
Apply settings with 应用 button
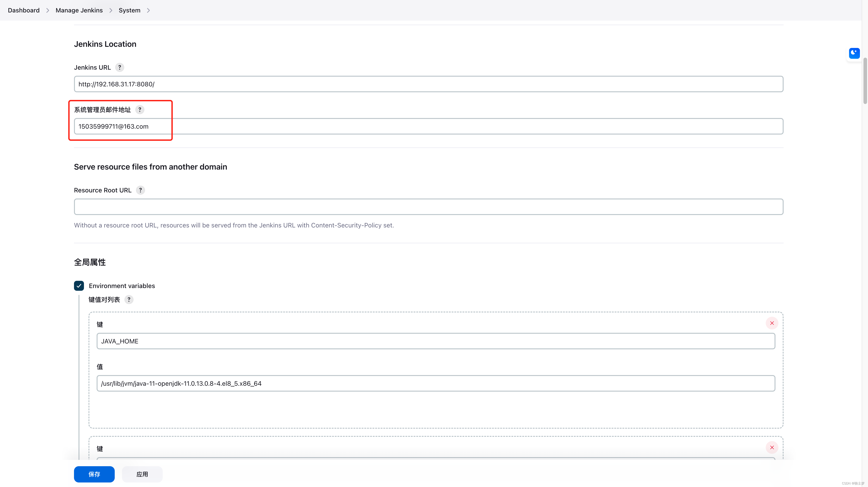[142, 474]
